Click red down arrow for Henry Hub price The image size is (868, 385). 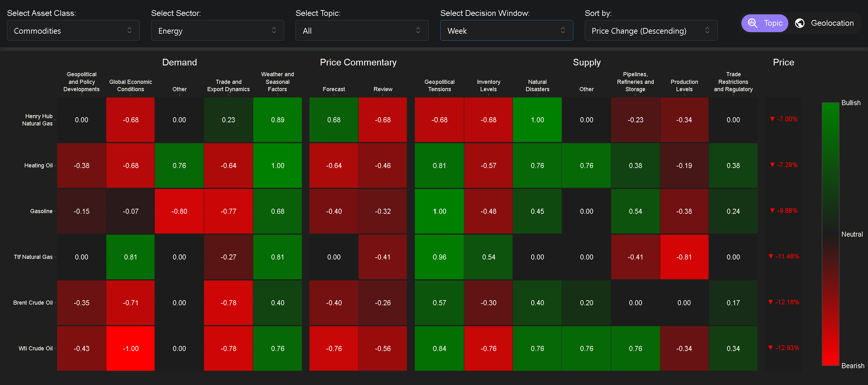pos(772,119)
